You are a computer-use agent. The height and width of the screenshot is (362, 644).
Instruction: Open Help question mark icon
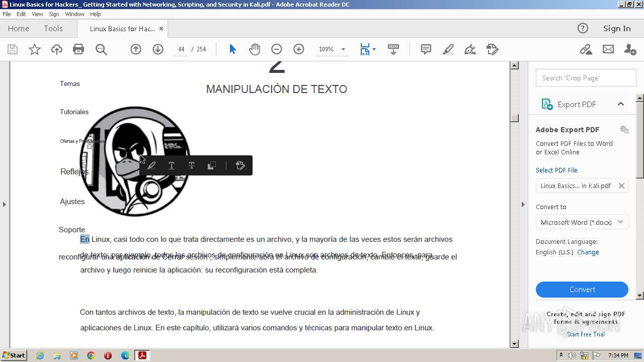583,28
